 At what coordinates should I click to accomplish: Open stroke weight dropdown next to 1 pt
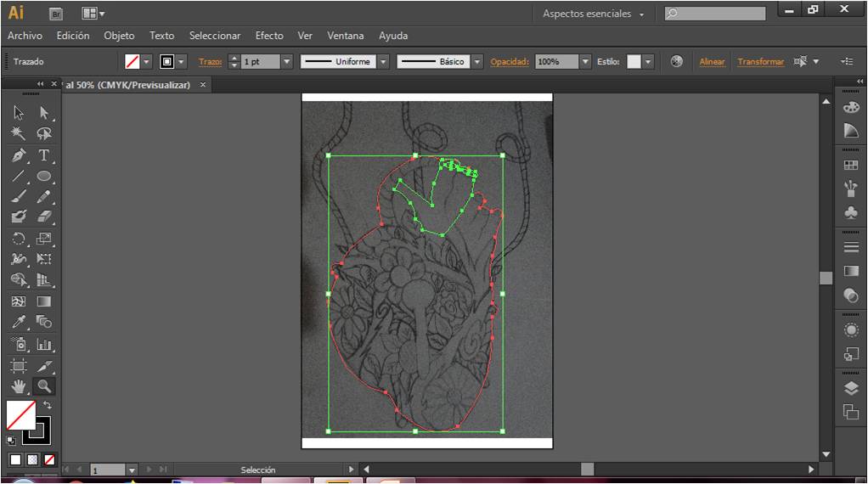(x=287, y=61)
